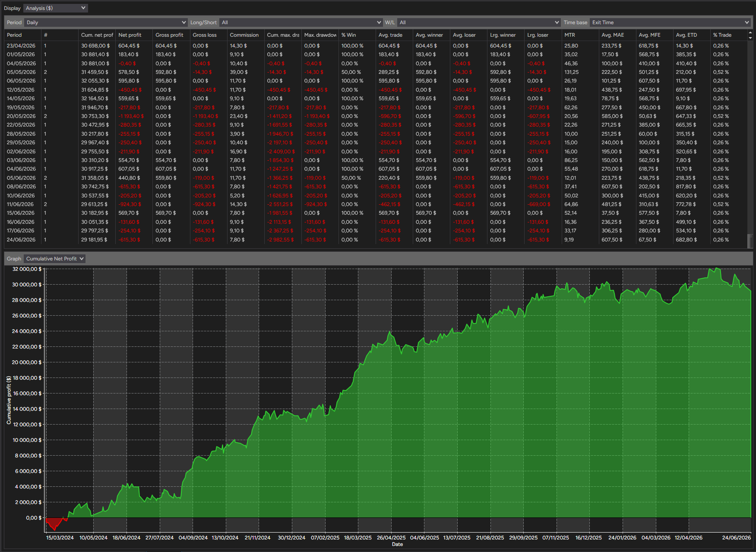Select the 10/06/2026 period row
This screenshot has height=552, width=756.
coord(376,196)
